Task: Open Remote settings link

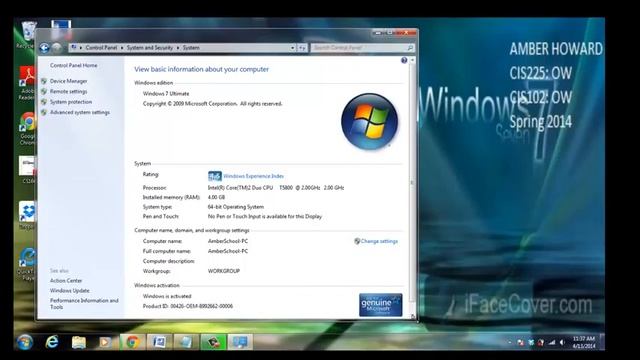Action: (x=68, y=91)
